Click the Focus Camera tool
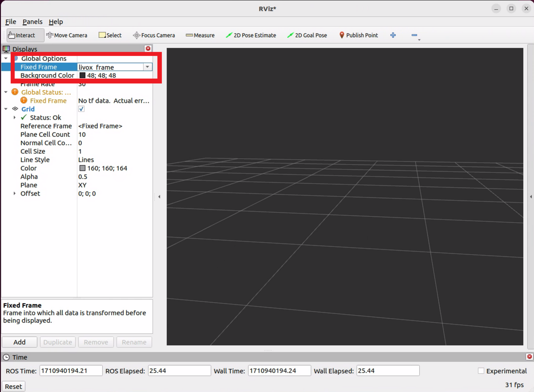The image size is (534, 392). point(154,35)
